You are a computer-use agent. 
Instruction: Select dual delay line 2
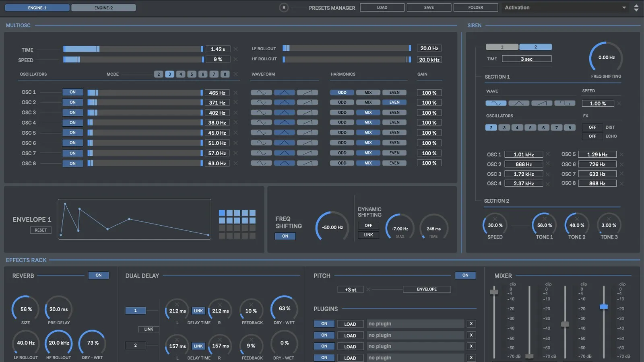pos(135,346)
